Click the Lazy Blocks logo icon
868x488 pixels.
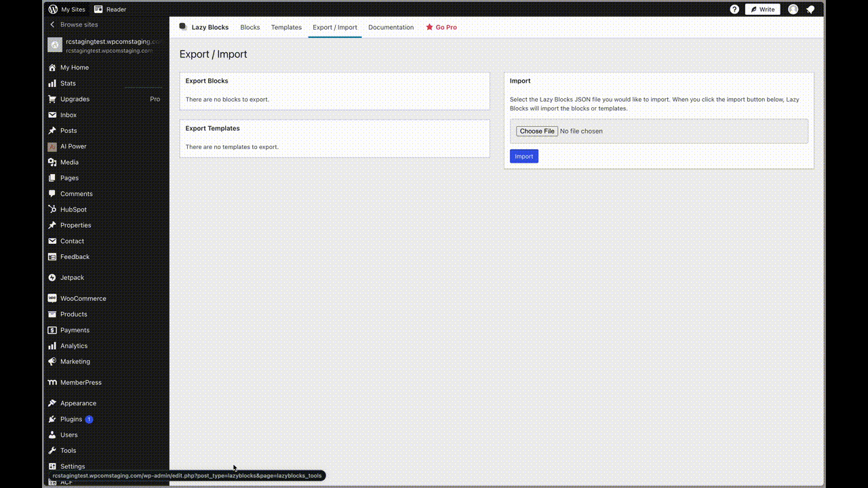coord(183,27)
